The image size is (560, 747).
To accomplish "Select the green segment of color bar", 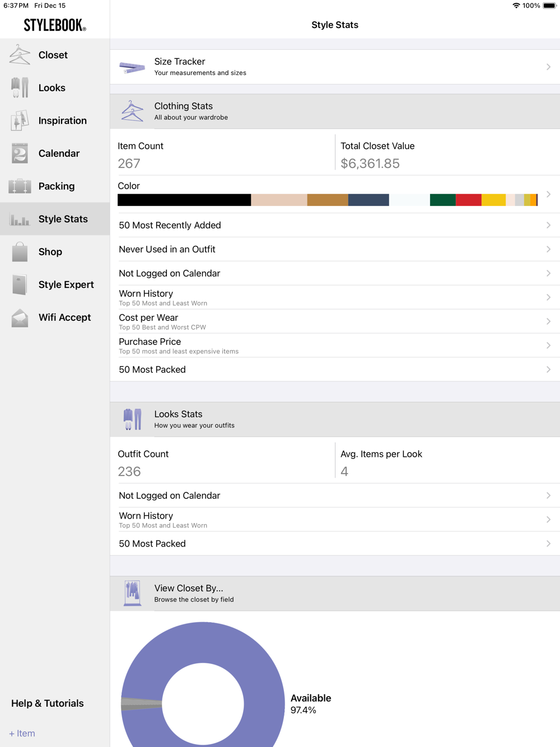I will [442, 200].
